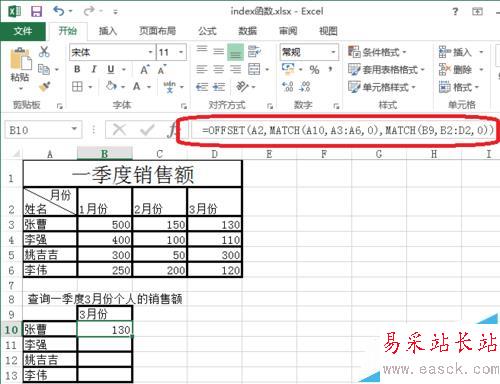Open the Merge cells dropdown arrow
Viewport: 500px width, 384px height.
point(267,69)
